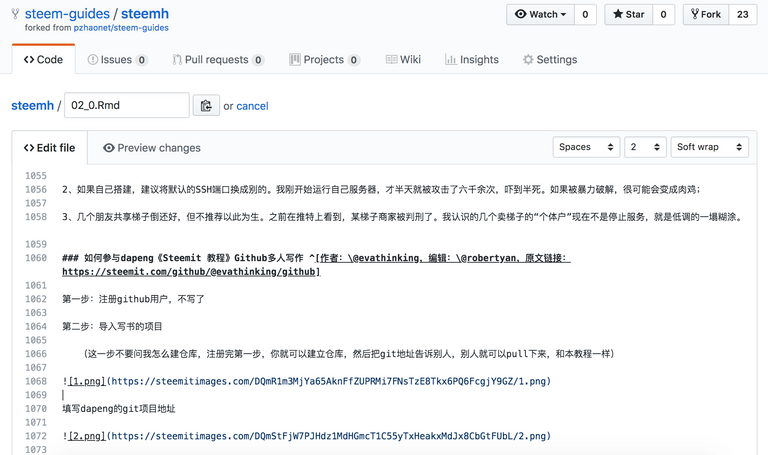Switch to Preview changes tab

pos(152,148)
